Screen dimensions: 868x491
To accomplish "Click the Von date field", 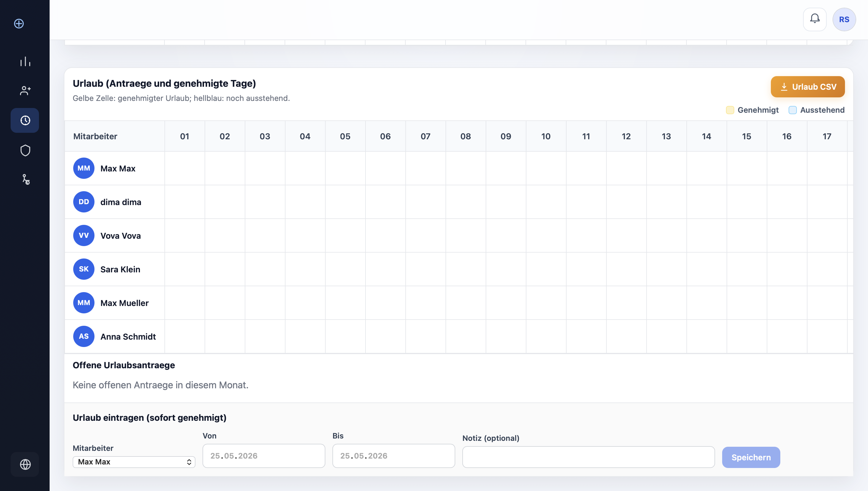I will point(264,456).
